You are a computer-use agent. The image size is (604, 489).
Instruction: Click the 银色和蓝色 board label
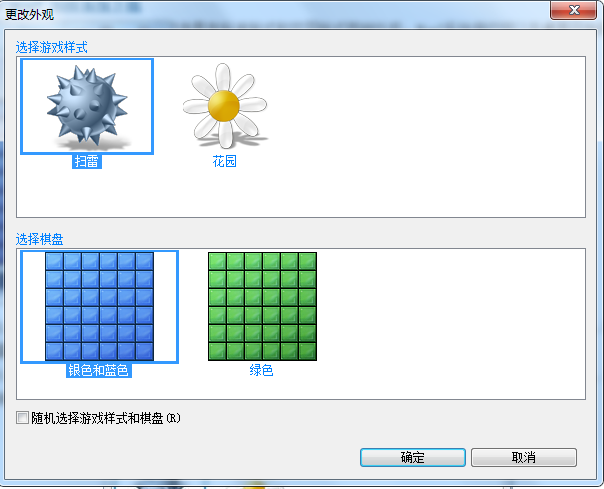tap(99, 370)
